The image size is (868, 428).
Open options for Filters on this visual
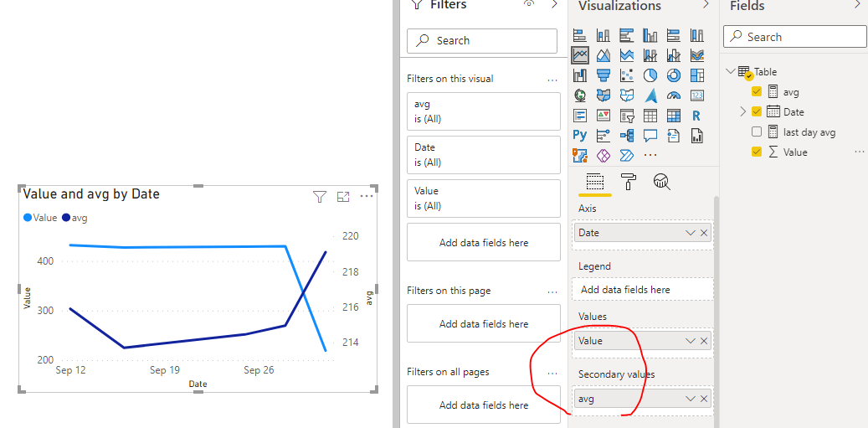point(552,80)
